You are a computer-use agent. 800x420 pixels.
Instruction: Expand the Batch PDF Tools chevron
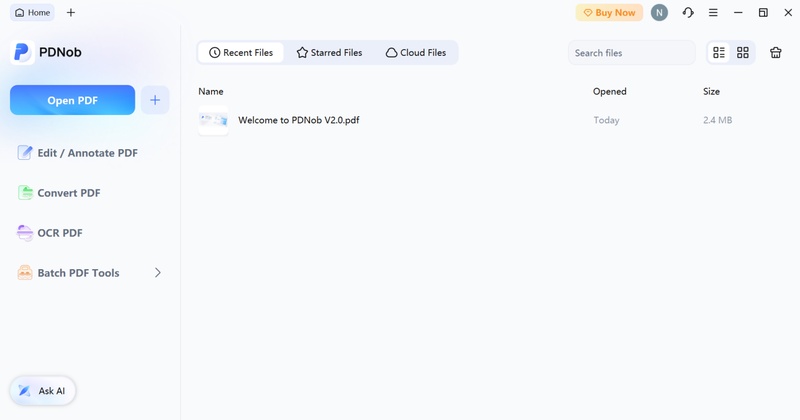point(158,273)
